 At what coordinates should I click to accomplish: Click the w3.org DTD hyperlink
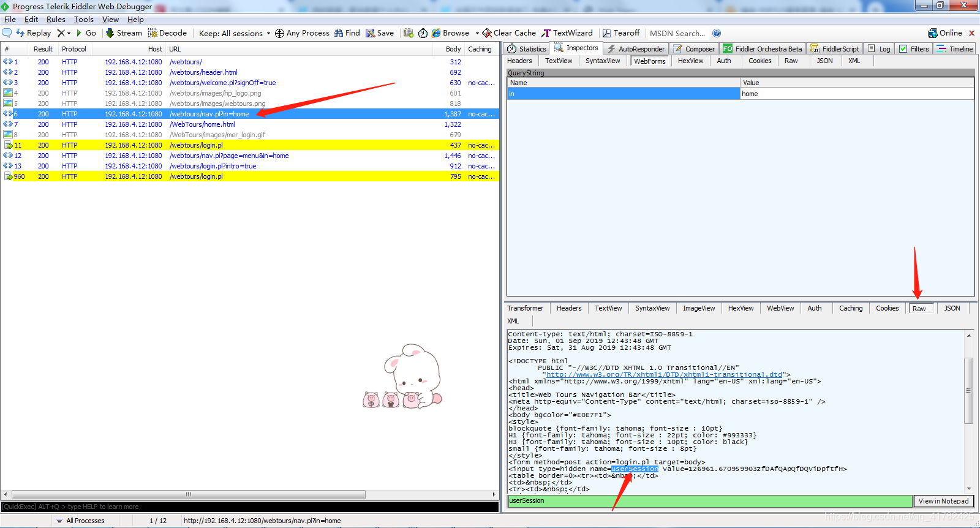click(664, 375)
